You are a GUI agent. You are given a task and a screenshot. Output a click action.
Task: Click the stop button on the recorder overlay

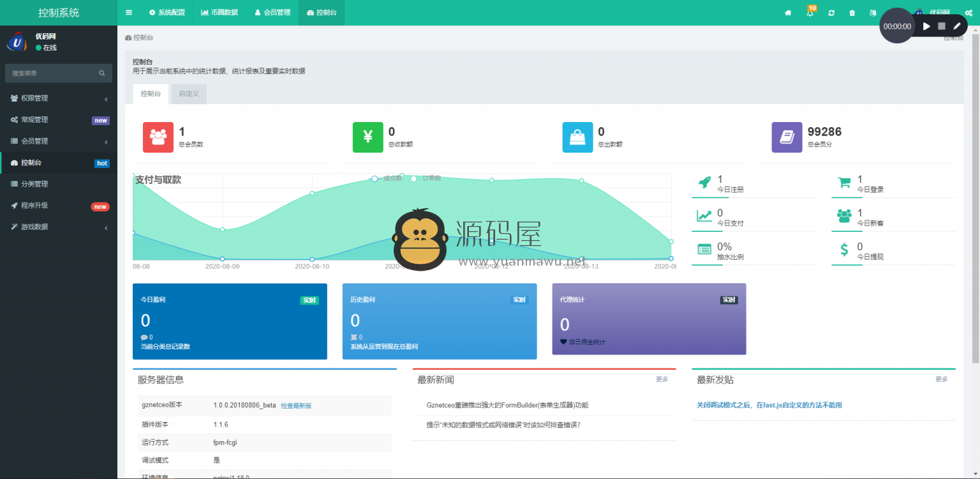point(942,26)
